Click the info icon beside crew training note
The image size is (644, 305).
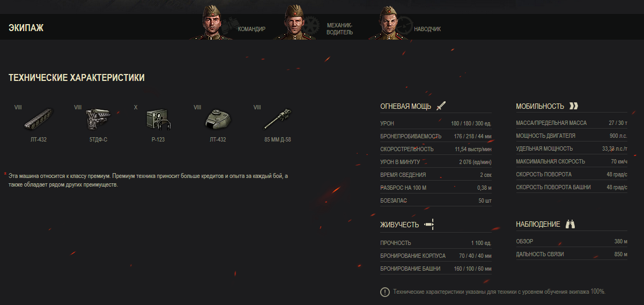(x=385, y=292)
